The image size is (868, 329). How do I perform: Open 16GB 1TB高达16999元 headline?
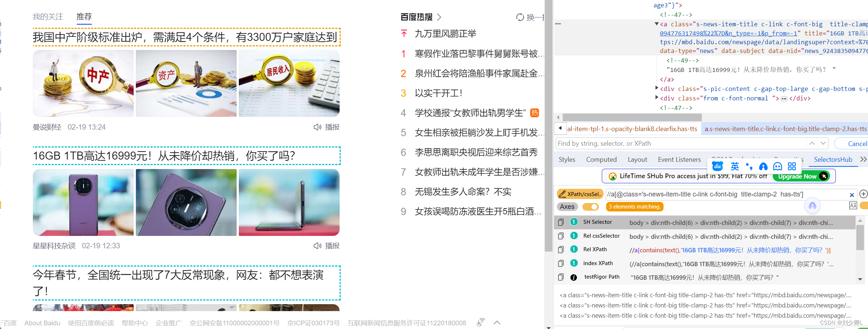[164, 156]
